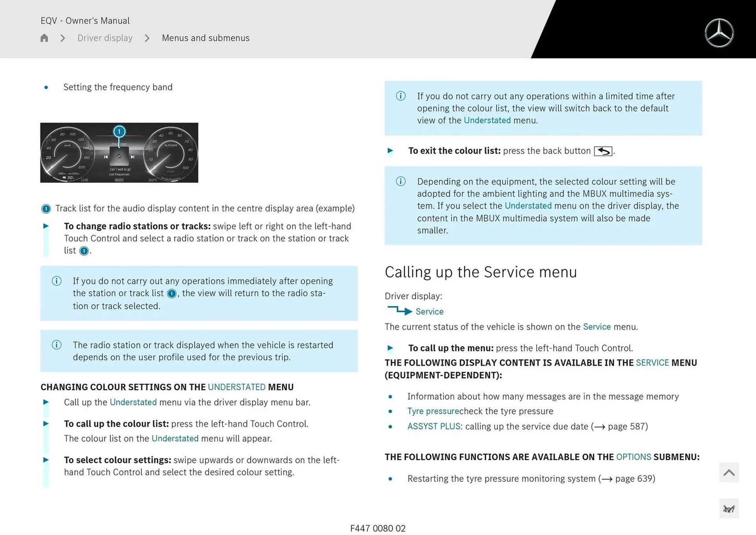The image size is (756, 535).
Task: Click the back button icon in text
Action: (x=603, y=151)
